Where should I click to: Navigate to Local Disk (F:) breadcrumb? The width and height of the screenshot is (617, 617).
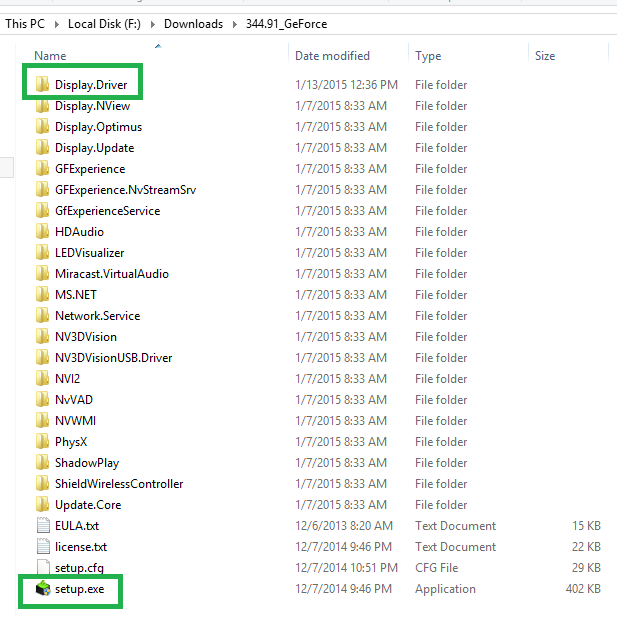point(104,24)
